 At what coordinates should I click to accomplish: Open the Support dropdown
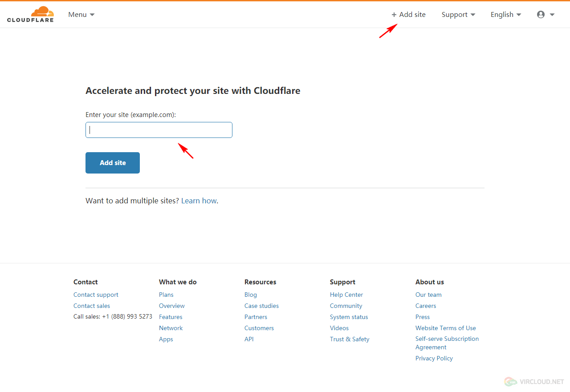(x=458, y=15)
